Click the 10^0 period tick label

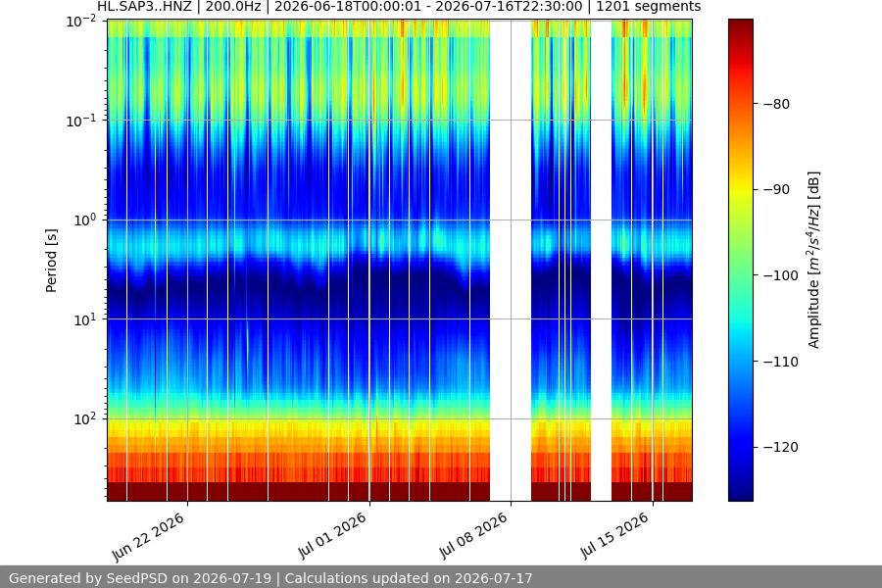(85, 220)
